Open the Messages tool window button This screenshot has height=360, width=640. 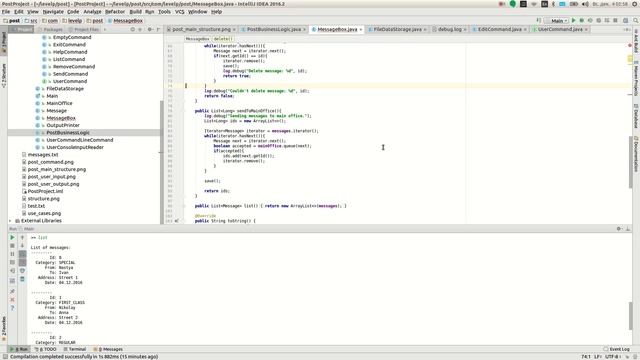[108, 349]
